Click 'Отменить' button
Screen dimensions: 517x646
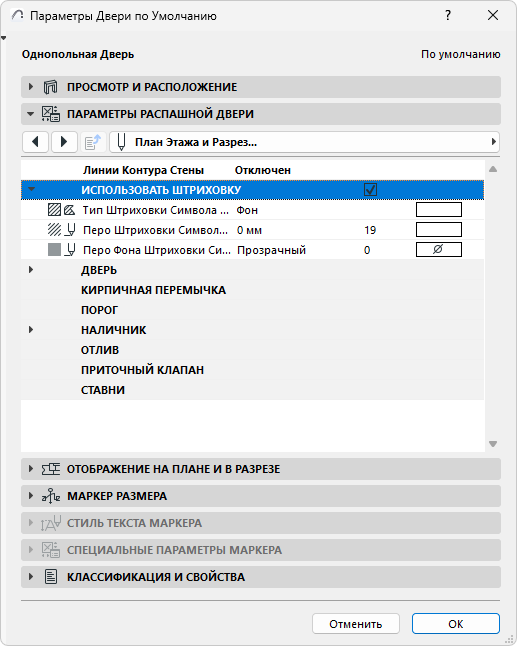point(356,624)
